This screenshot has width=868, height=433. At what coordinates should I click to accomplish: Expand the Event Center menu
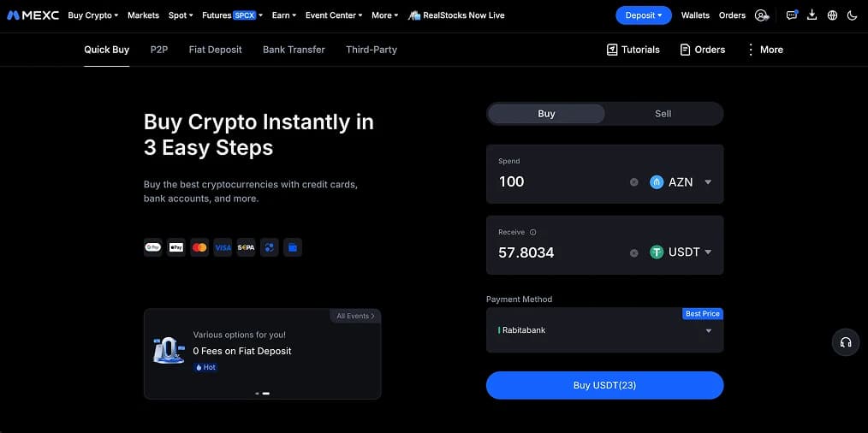[x=334, y=15]
